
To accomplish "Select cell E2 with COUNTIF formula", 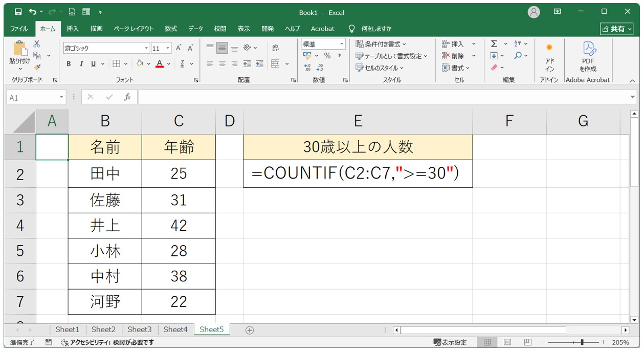I will pos(358,174).
